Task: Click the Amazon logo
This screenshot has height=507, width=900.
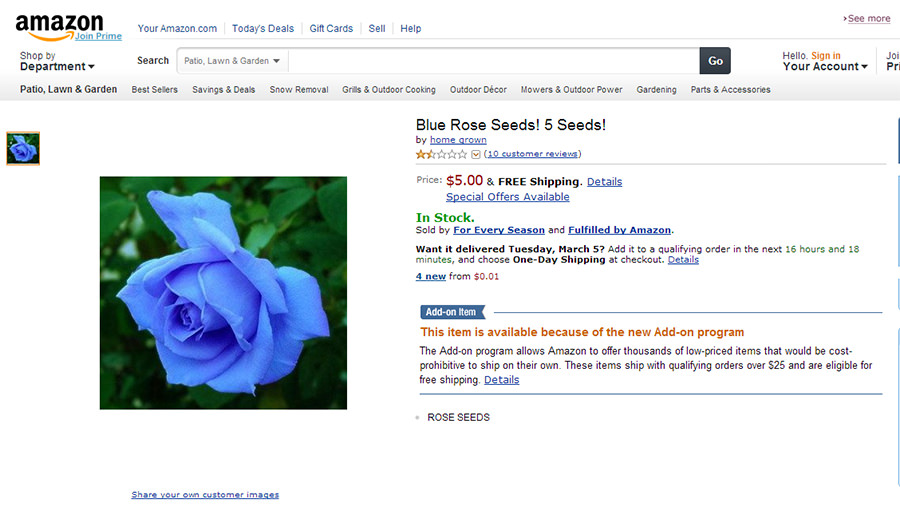Action: point(59,24)
